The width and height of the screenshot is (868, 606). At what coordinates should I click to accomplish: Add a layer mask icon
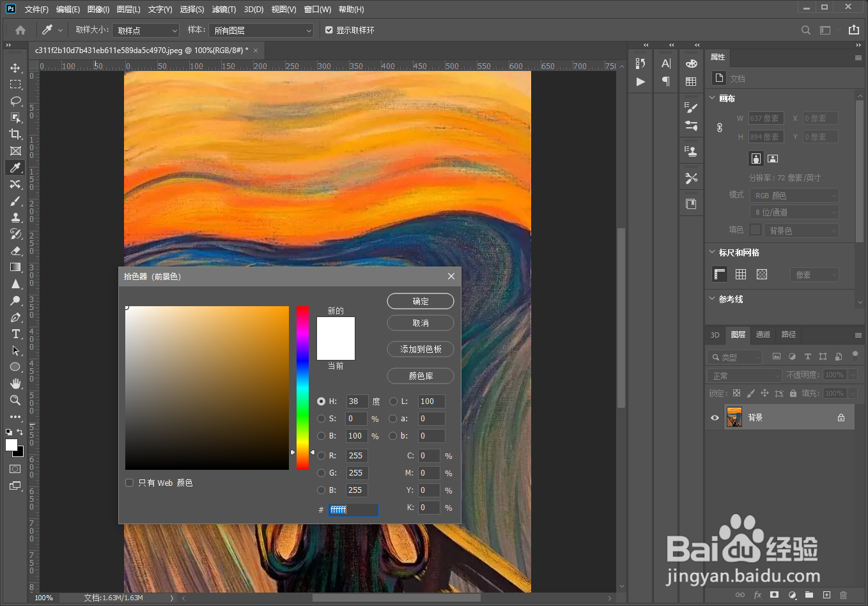[x=775, y=595]
